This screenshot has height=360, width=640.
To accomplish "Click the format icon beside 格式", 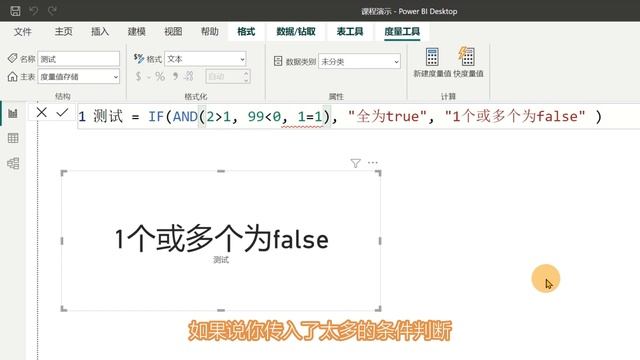I will [x=139, y=58].
